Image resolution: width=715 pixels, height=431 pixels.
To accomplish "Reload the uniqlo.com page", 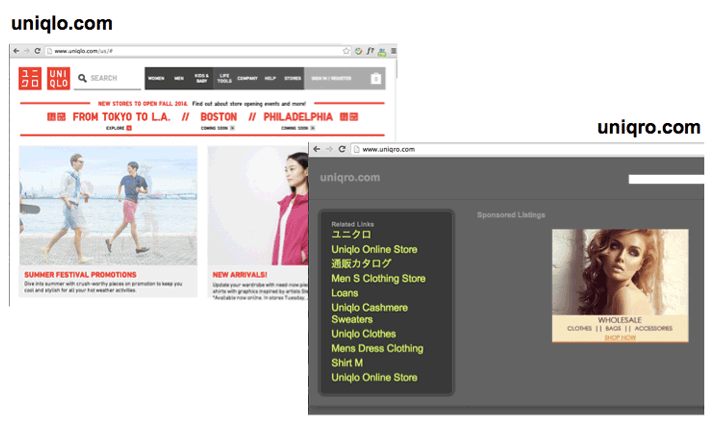I will (37, 51).
